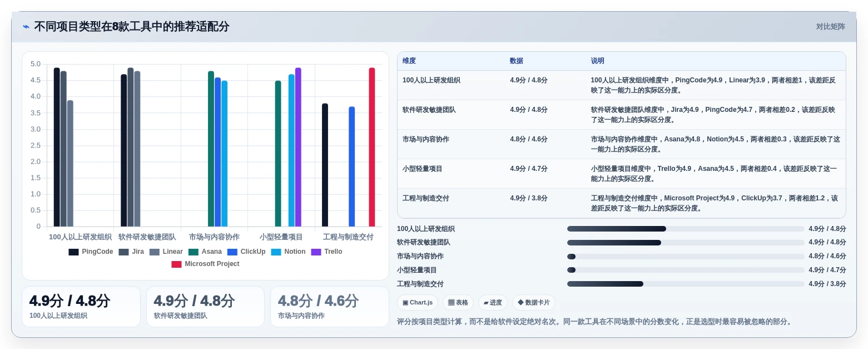
Task: Select table row 工程与制造交付
Action: 622,203
